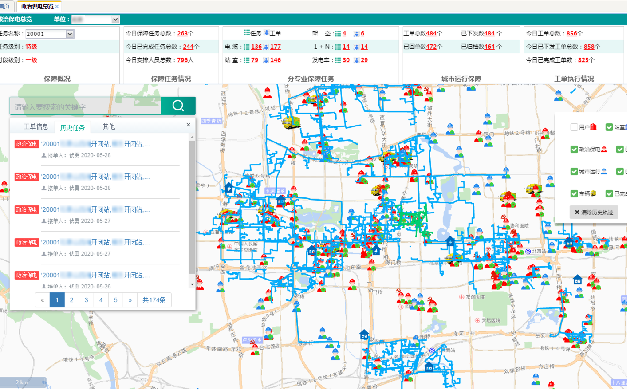This screenshot has height=390, width=627.
Task: Toggle the checkbox beside the yellow vehicle legend icon
Action: (x=574, y=193)
